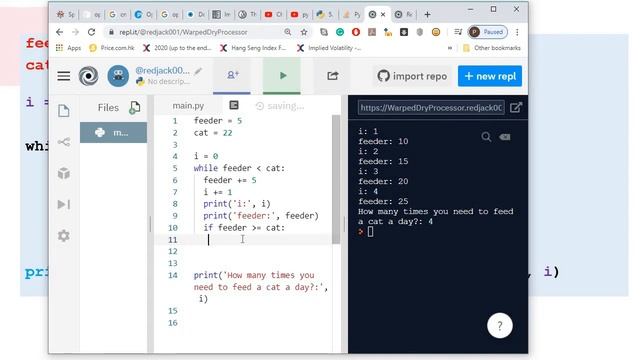Search the console with the magnifier icon

coord(486,137)
